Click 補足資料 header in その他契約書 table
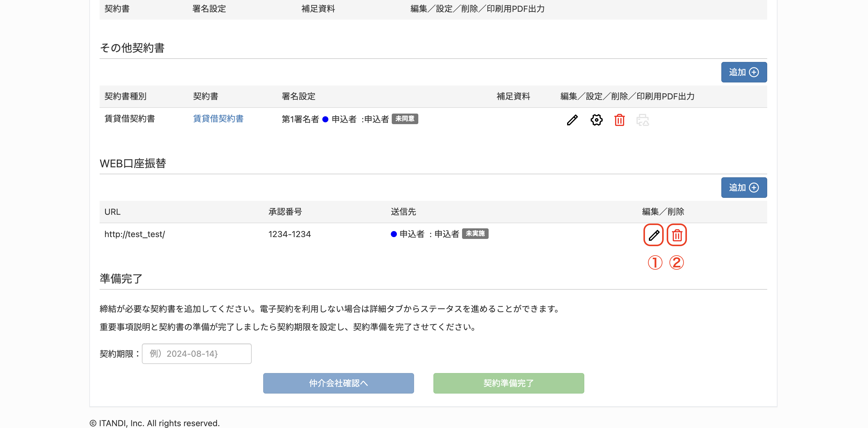Viewport: 868px width, 428px height. tap(513, 96)
